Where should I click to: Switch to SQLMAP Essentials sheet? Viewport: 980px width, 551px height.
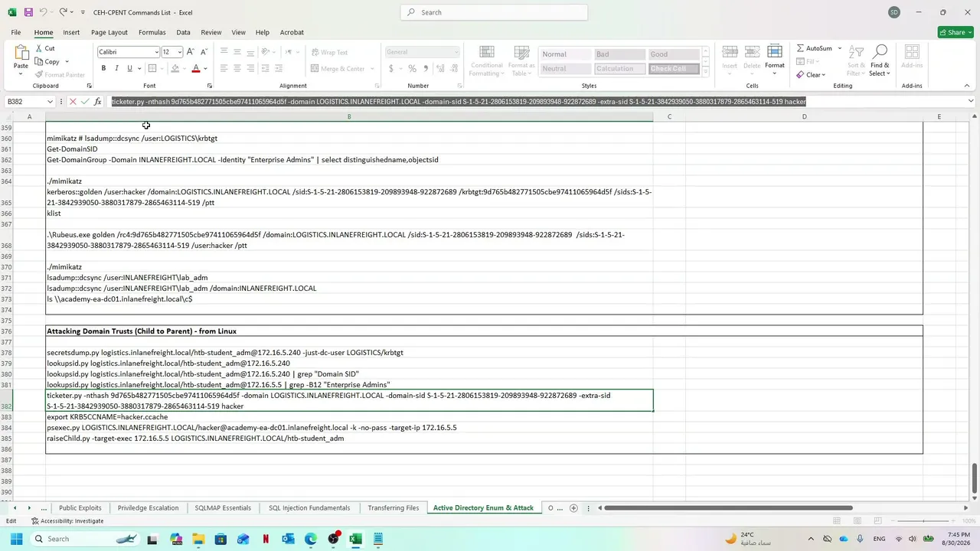[223, 508]
